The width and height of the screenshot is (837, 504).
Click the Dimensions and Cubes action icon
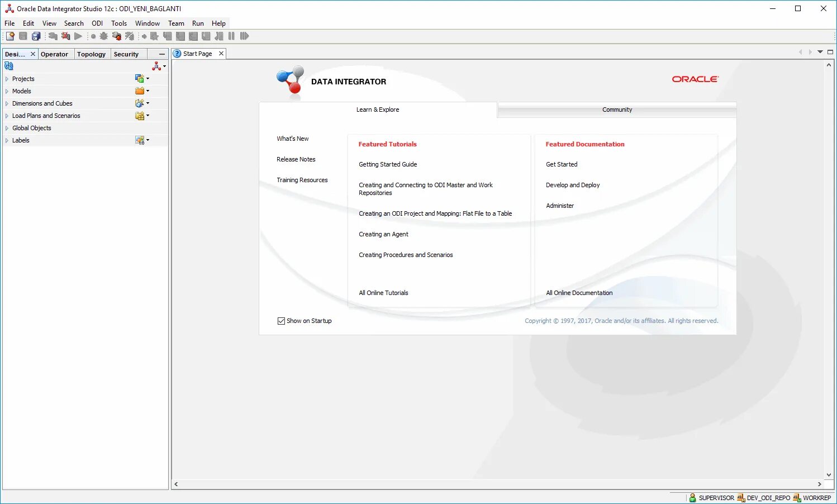[140, 103]
